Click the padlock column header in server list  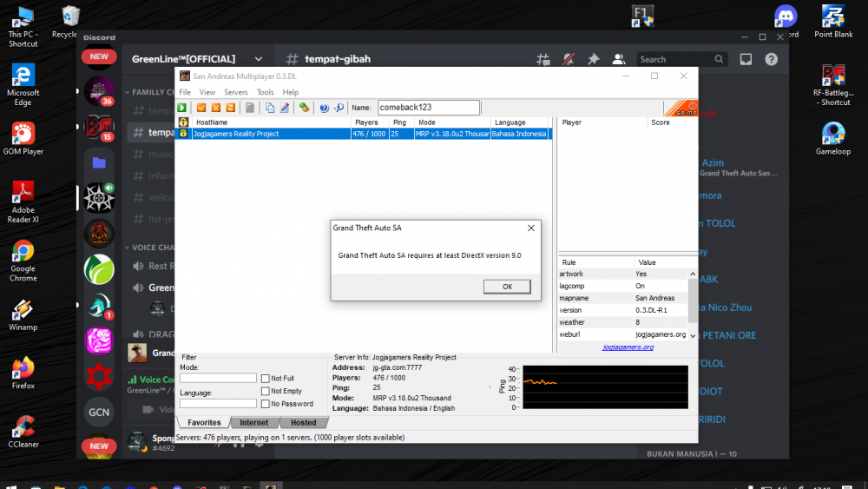[x=183, y=122]
